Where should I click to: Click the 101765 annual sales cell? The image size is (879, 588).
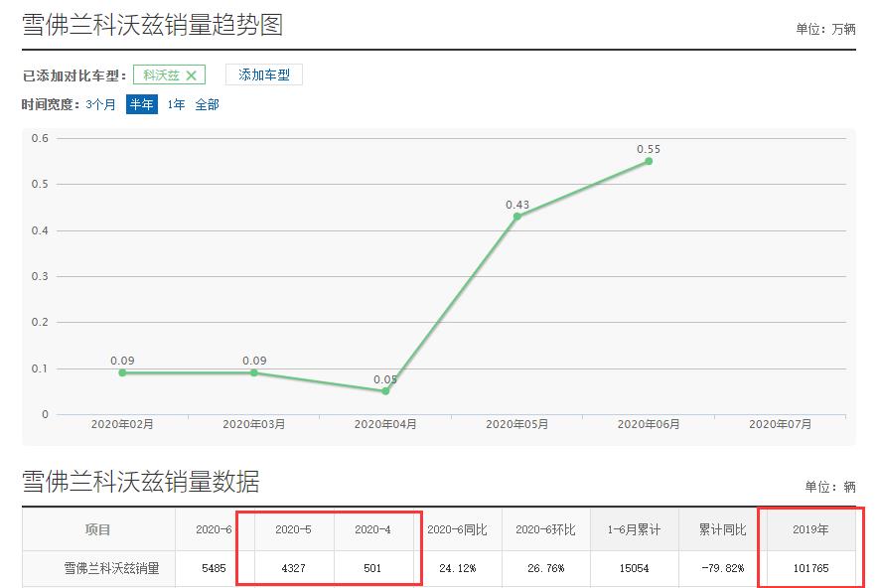(810, 568)
